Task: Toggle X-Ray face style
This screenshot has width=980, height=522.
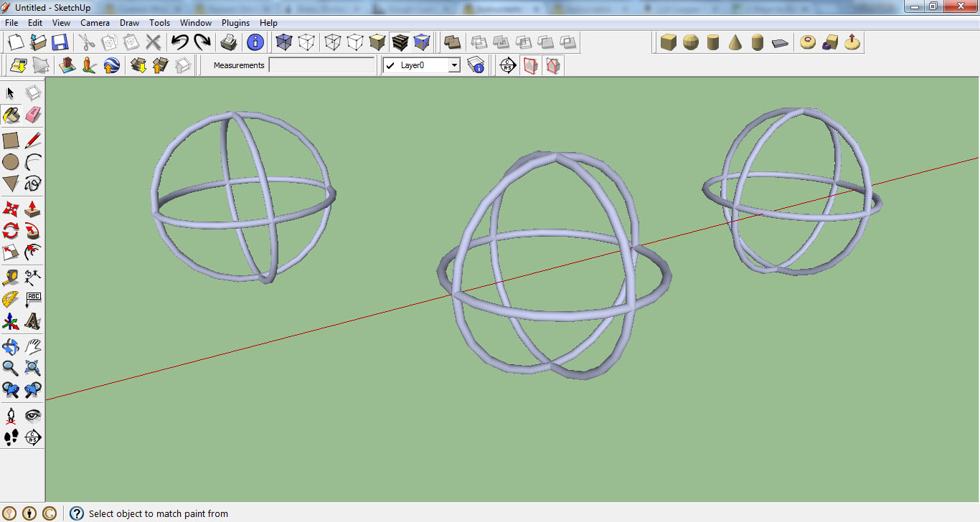Action: click(284, 42)
